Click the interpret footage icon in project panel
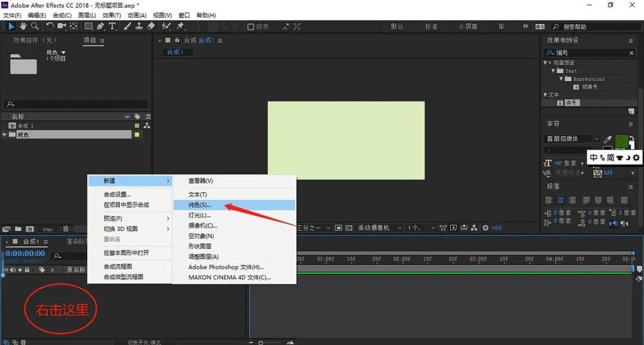Screen dimensions: 644x345 [6, 229]
